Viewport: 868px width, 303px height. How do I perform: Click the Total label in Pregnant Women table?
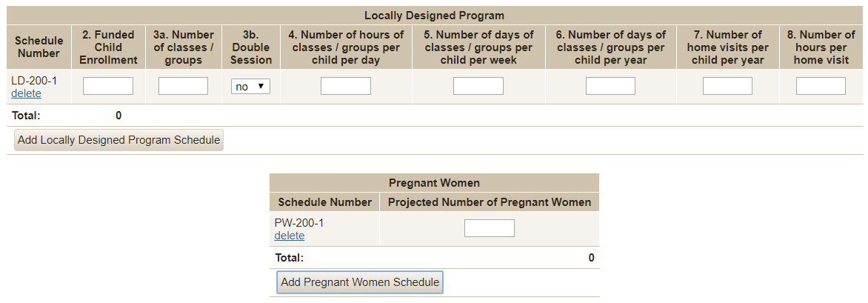(289, 258)
